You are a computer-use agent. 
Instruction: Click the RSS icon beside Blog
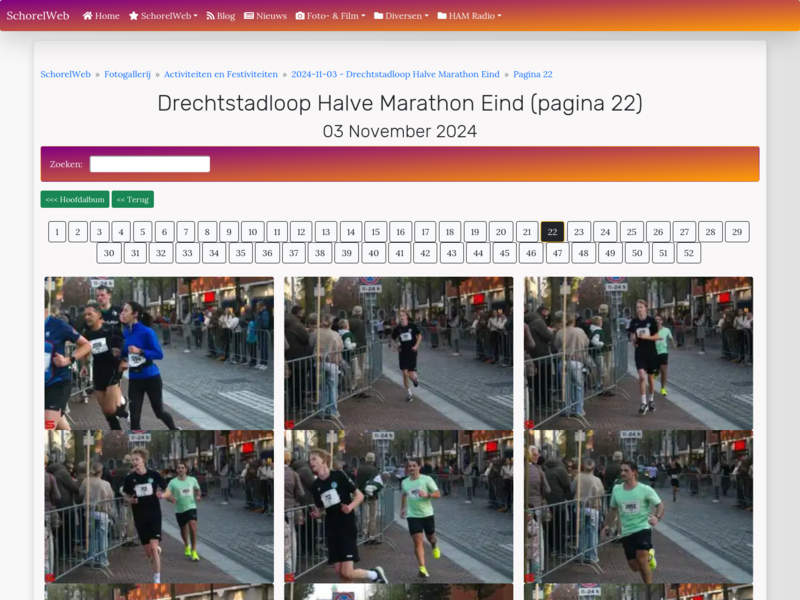(210, 16)
